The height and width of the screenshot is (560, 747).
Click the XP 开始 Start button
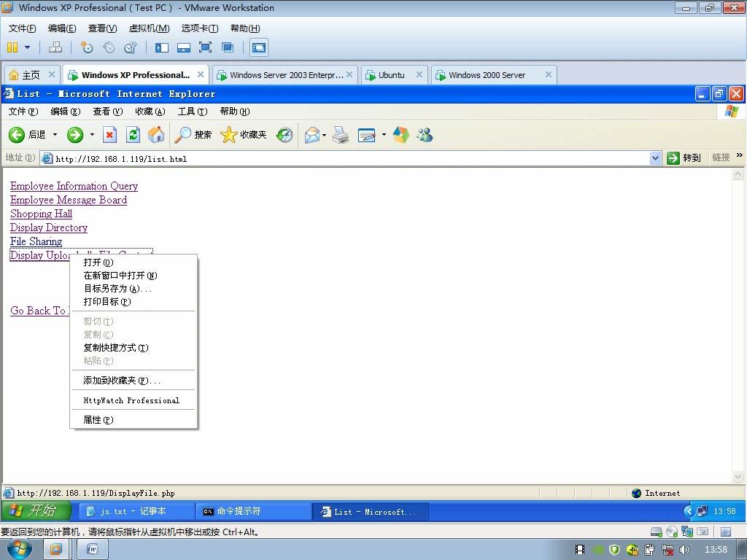coord(36,511)
